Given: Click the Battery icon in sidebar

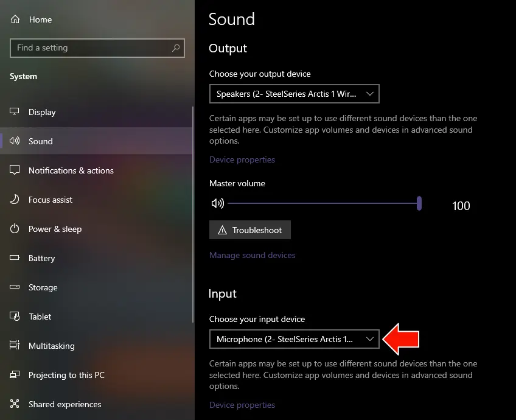Looking at the screenshot, I should 15,258.
